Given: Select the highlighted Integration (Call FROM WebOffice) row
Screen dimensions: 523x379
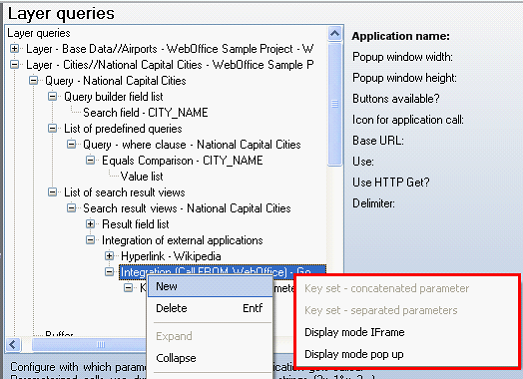Looking at the screenshot, I should (222, 272).
